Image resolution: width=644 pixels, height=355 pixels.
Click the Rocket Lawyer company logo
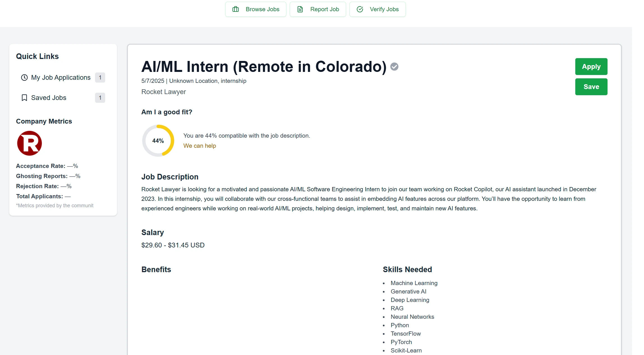(x=29, y=143)
